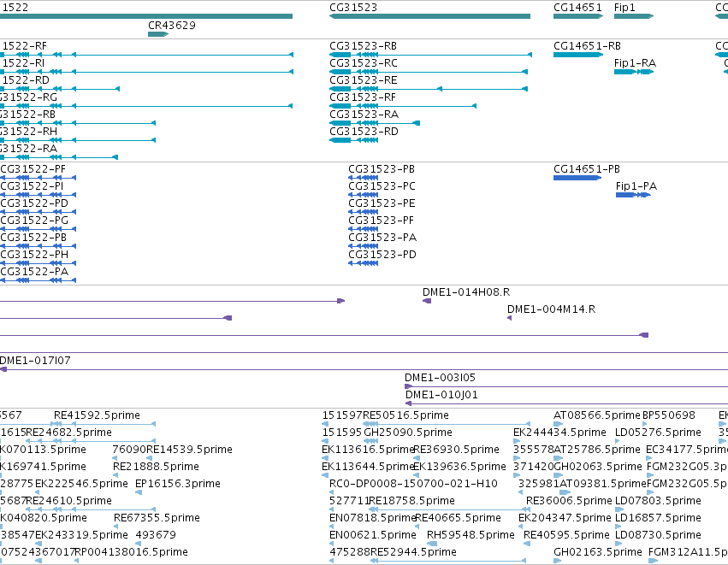Click protein CG31522-PH label
The width and height of the screenshot is (728, 565).
click(x=34, y=255)
